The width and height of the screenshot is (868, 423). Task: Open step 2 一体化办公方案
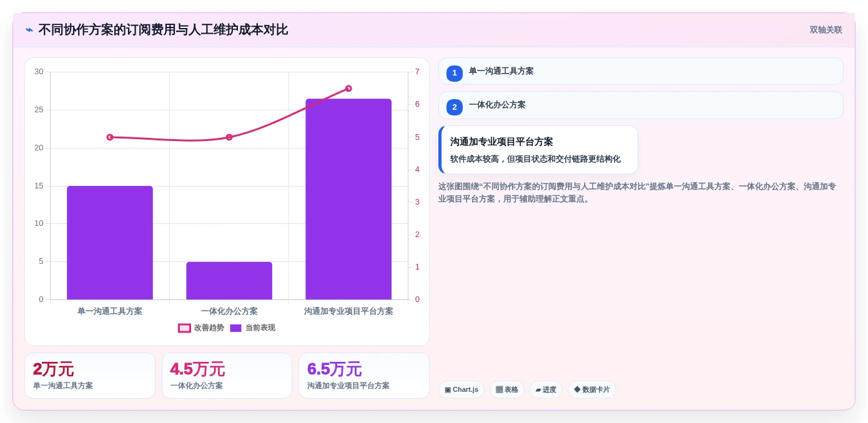[x=641, y=105]
